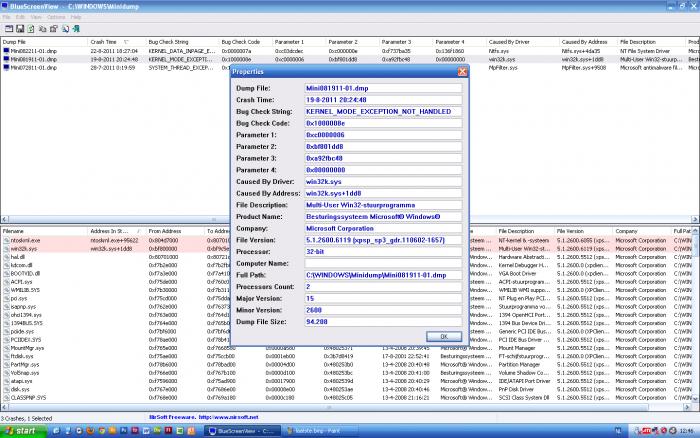Click the Dump File field in Properties
Screen dimensions: 700x438
383,88
